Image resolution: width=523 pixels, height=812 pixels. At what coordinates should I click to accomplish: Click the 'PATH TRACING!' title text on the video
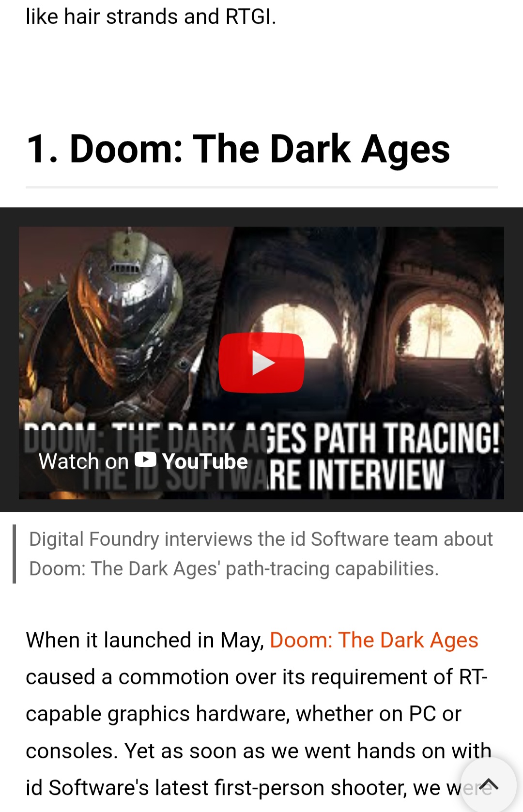point(406,438)
